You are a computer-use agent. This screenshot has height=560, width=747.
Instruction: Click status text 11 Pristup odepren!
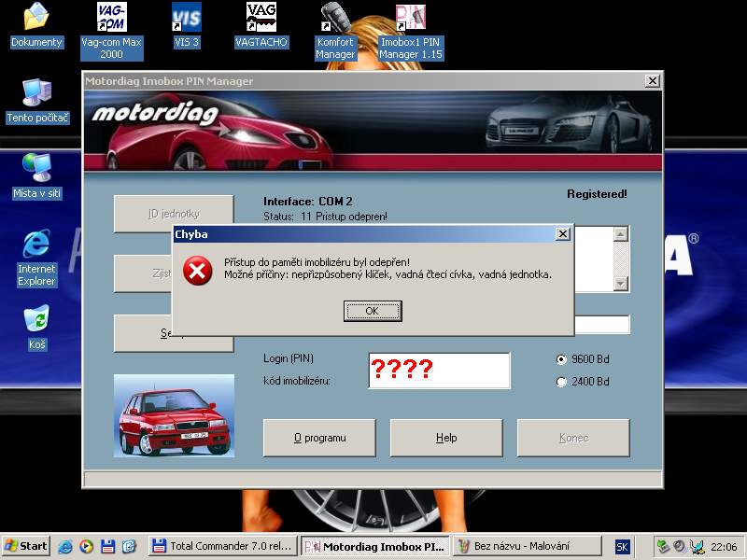click(x=344, y=217)
